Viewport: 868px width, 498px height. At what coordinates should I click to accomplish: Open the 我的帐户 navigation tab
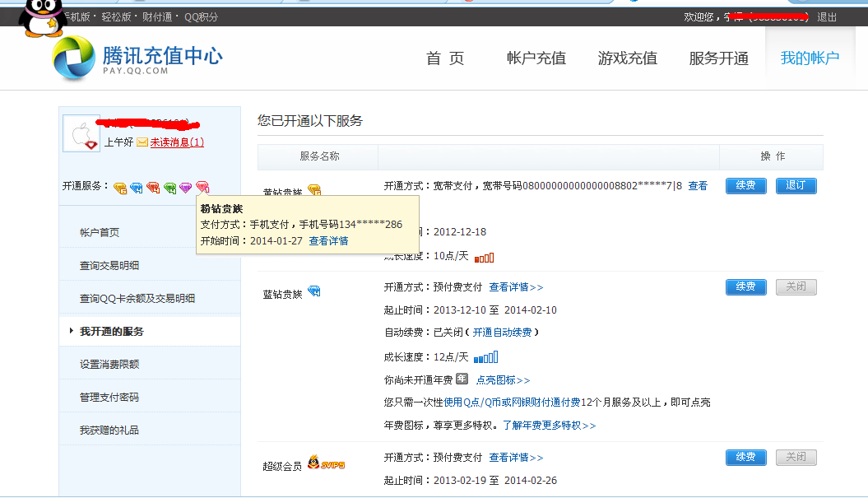(810, 58)
